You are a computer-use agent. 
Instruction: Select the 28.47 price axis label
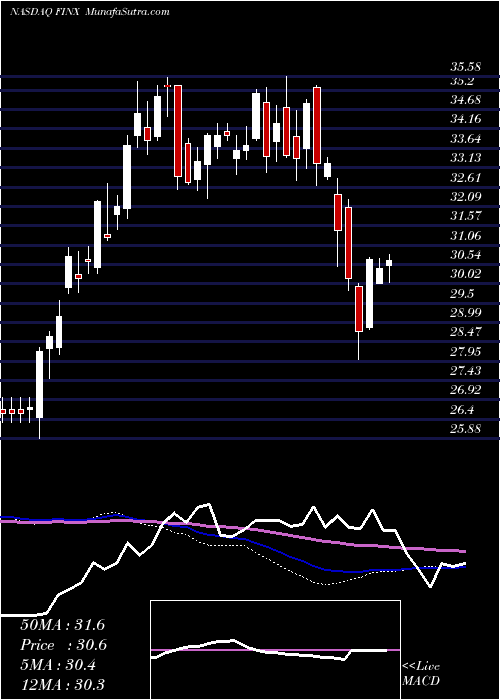(465, 332)
